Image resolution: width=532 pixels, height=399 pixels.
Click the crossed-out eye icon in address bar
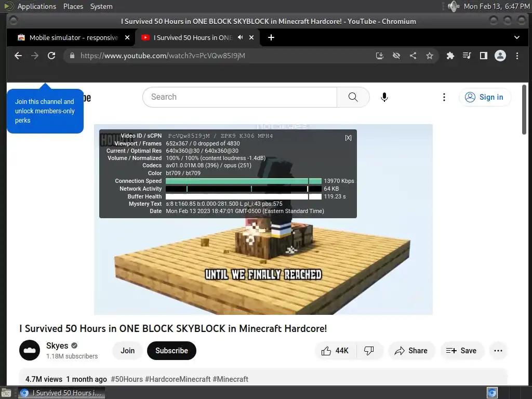click(x=396, y=56)
